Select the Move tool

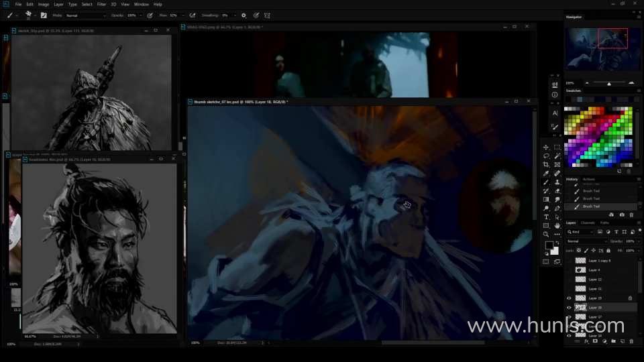(x=546, y=147)
